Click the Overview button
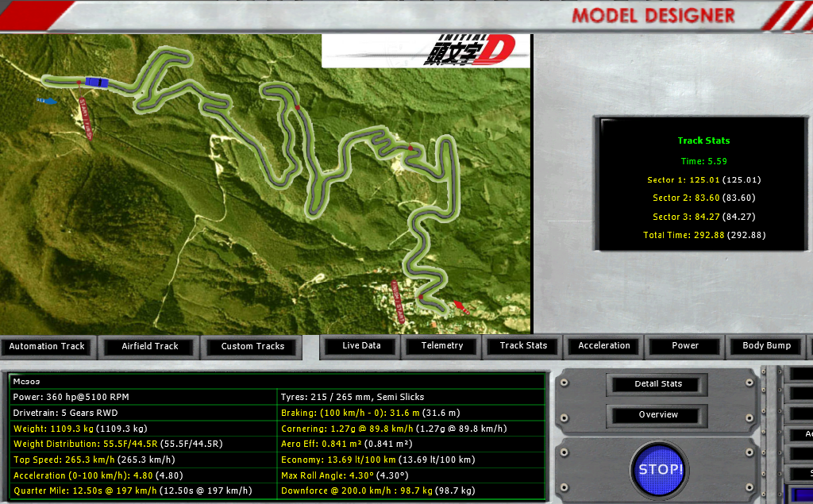This screenshot has width=813, height=504. [658, 415]
